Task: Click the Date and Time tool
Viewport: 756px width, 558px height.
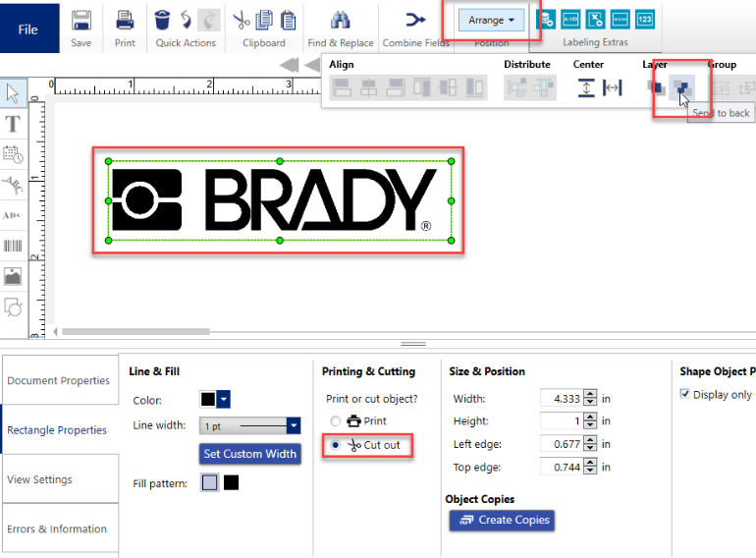Action: [14, 154]
